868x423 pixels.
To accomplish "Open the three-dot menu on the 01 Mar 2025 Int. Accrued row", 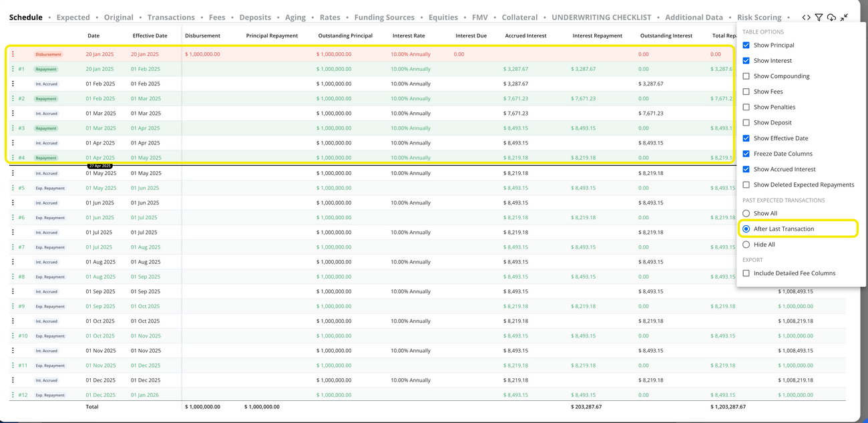I will [x=13, y=113].
